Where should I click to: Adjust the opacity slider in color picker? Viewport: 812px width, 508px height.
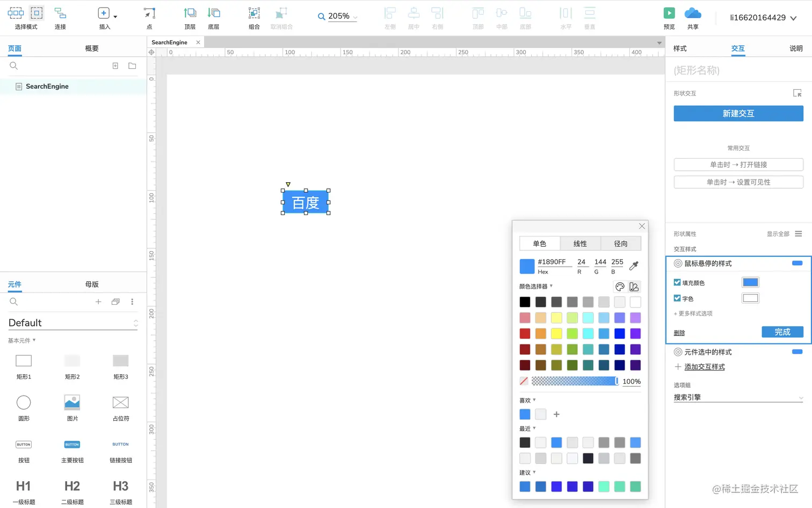pyautogui.click(x=575, y=381)
